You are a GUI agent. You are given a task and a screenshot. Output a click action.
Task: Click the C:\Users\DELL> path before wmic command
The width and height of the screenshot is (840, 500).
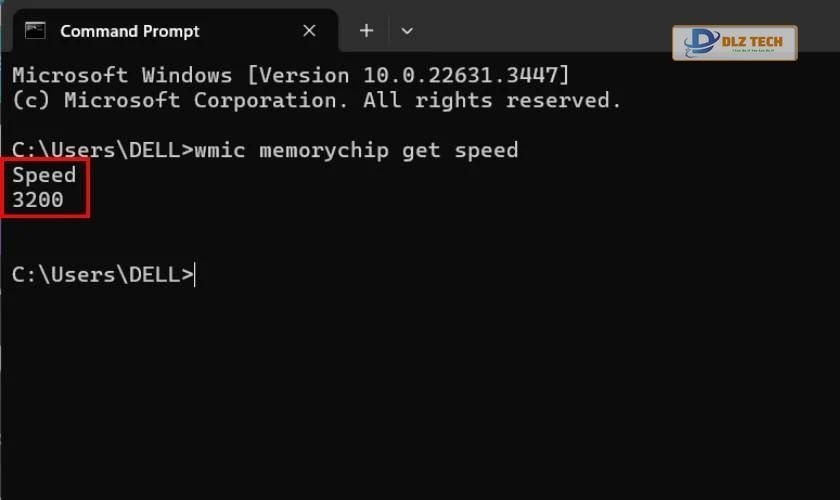coord(102,150)
